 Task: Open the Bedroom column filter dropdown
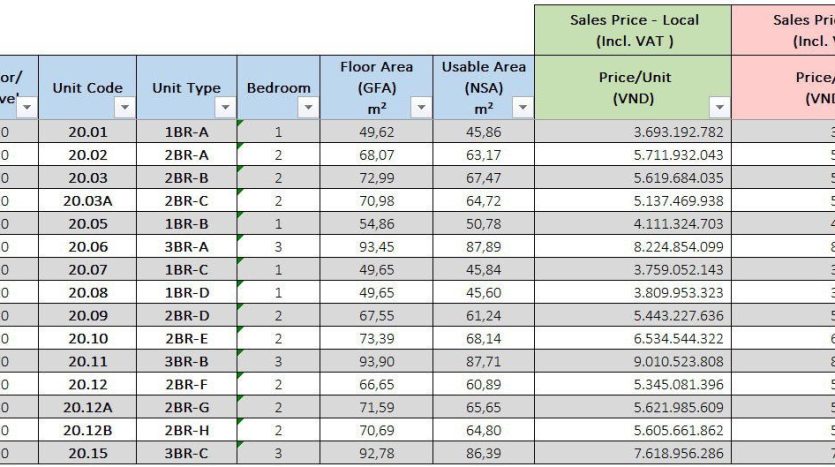coord(308,108)
